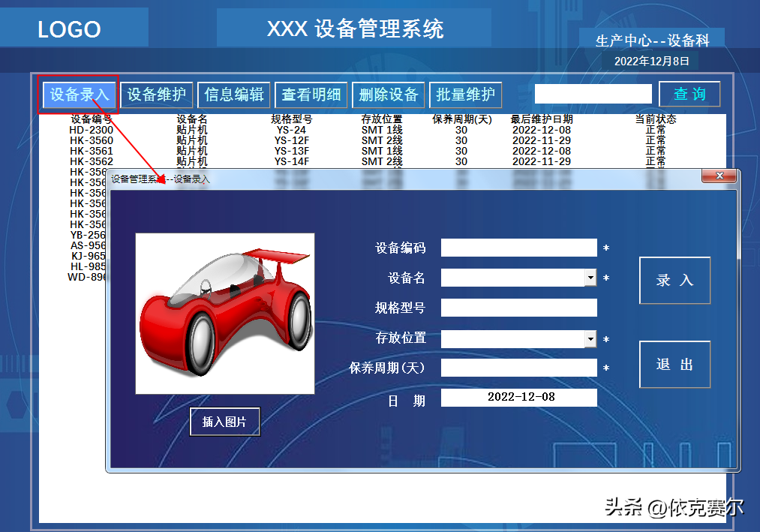The width and height of the screenshot is (760, 532).
Task: Choose the 删除设备 tab
Action: point(388,95)
